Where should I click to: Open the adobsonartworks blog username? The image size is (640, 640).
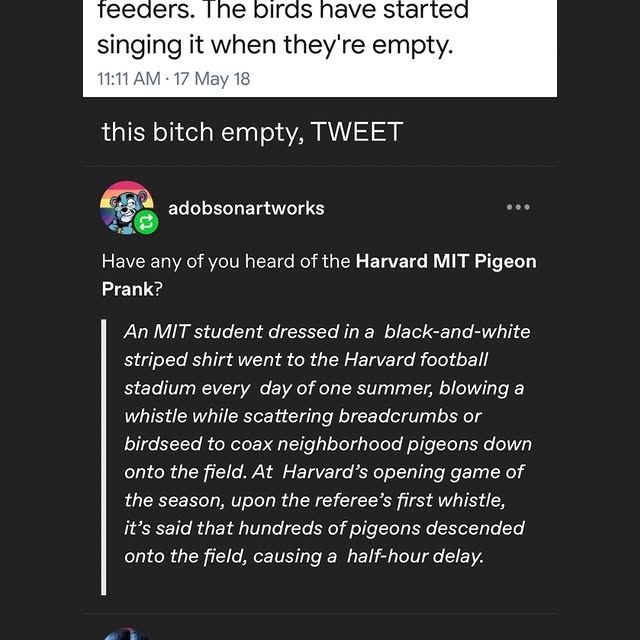[246, 208]
